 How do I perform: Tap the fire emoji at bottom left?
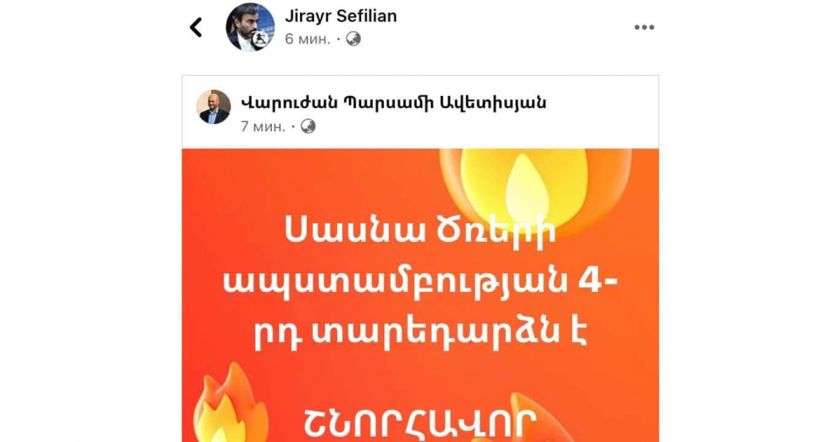click(229, 405)
